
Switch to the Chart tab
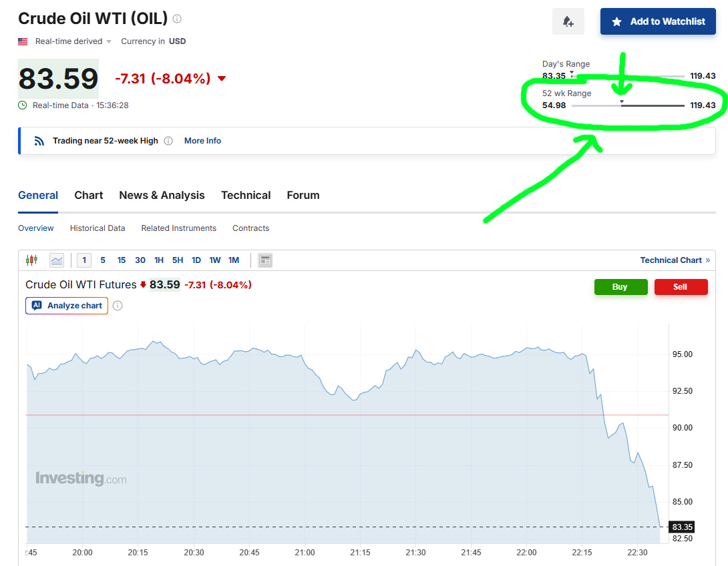point(89,196)
